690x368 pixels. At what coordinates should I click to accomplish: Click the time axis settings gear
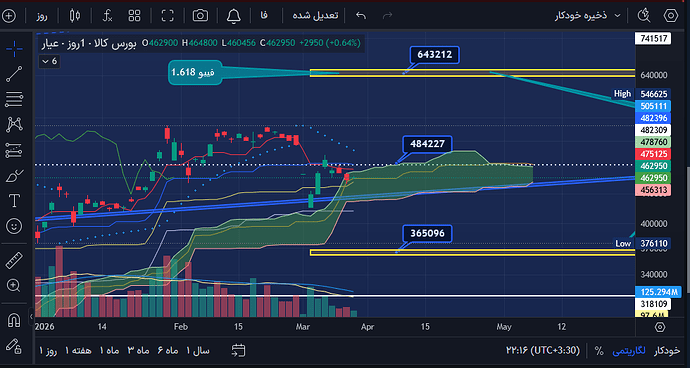660,327
